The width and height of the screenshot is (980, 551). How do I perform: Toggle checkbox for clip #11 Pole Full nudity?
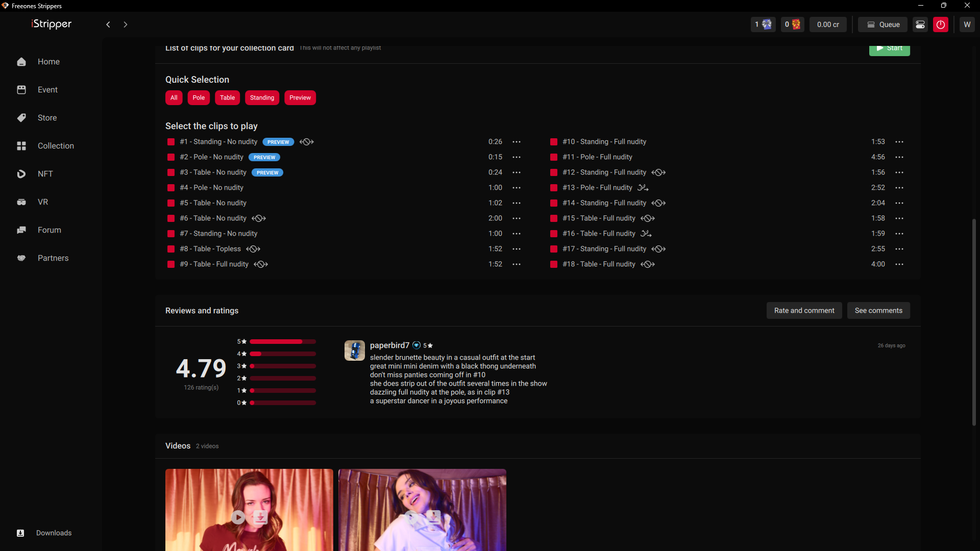[x=554, y=157]
